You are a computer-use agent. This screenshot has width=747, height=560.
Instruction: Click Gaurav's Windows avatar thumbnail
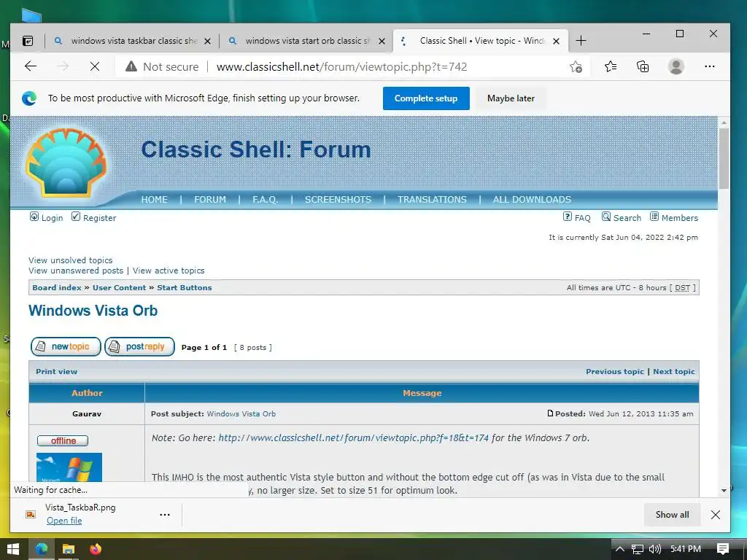69,467
